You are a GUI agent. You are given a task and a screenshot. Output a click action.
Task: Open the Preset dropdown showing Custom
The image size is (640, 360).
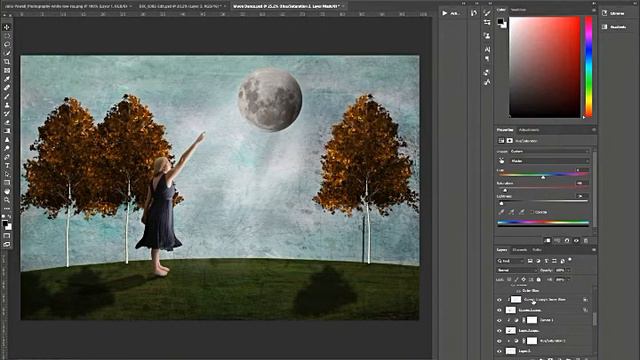[x=549, y=151]
